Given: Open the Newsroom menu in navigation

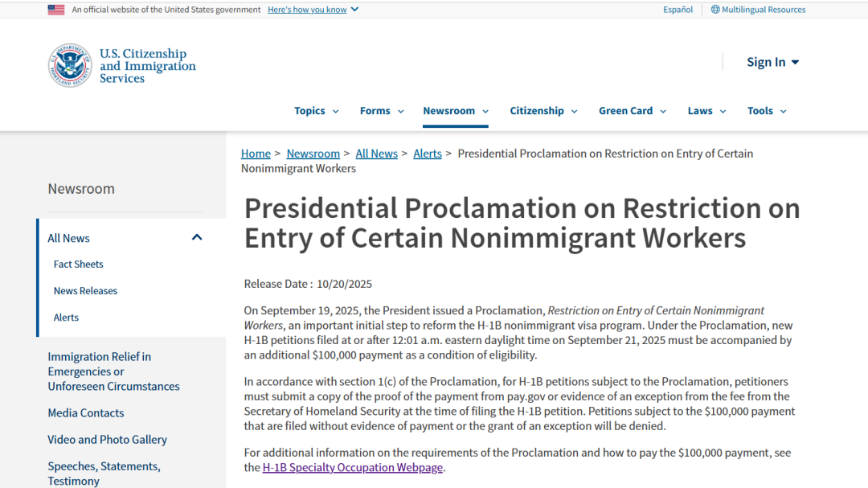Looking at the screenshot, I should coord(455,111).
